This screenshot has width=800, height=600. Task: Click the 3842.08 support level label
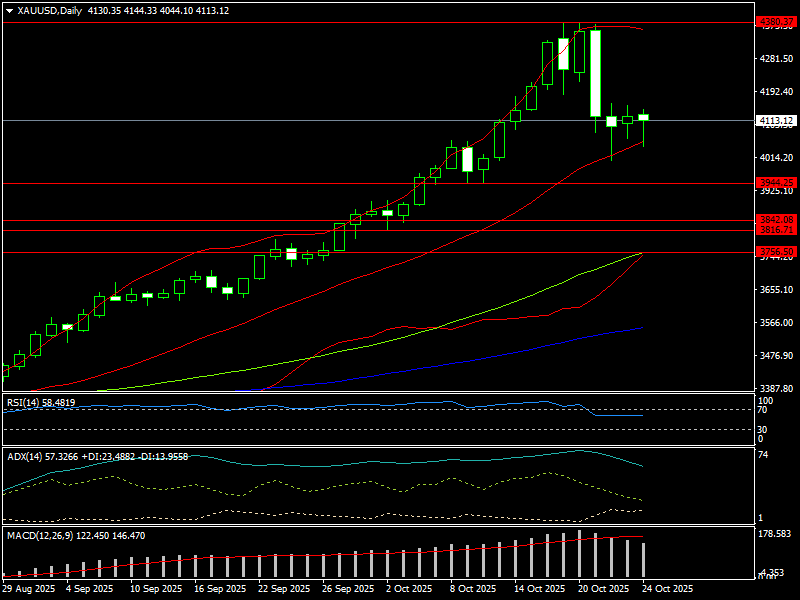coord(776,219)
